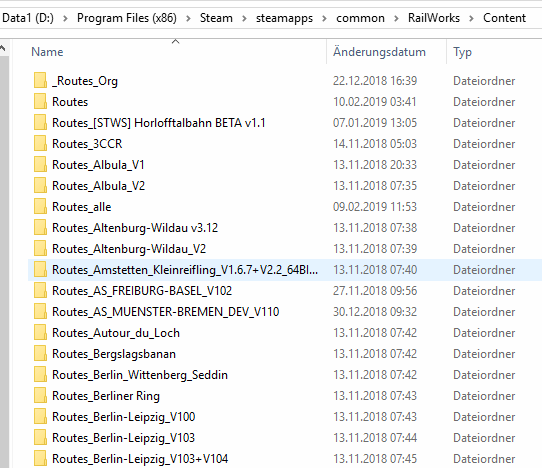The image size is (542, 468).
Task: Click the Routes_Berlin-Leipzig_V103 folder icon
Action: click(x=40, y=438)
